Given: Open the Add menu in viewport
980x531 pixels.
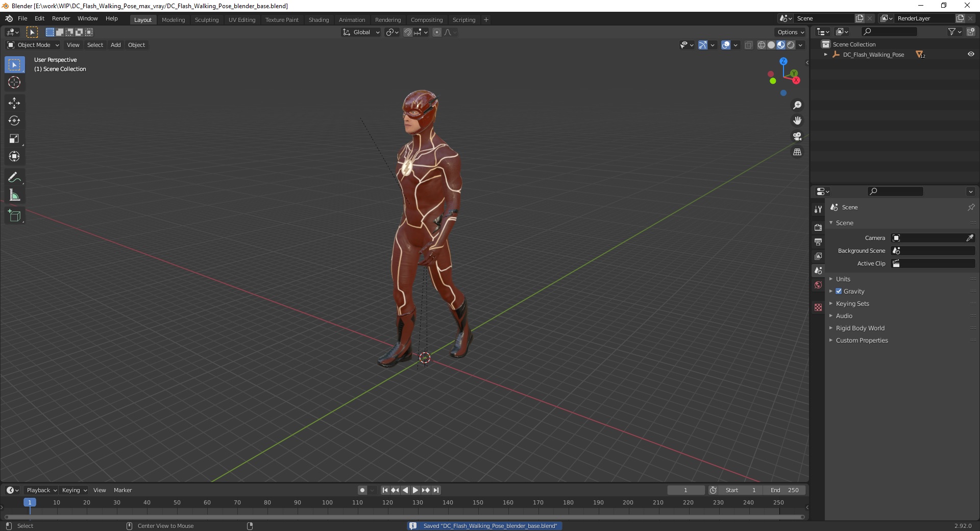Looking at the screenshot, I should [116, 45].
